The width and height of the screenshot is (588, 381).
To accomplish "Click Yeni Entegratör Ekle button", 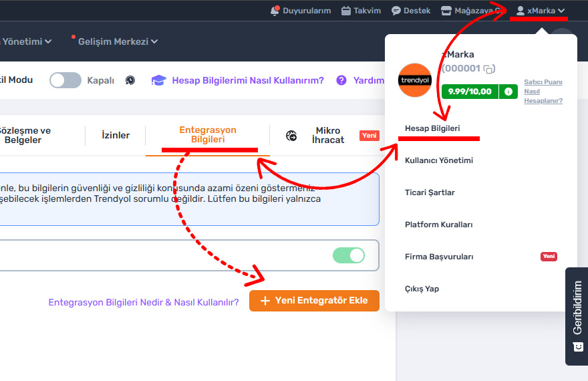I will click(x=314, y=301).
